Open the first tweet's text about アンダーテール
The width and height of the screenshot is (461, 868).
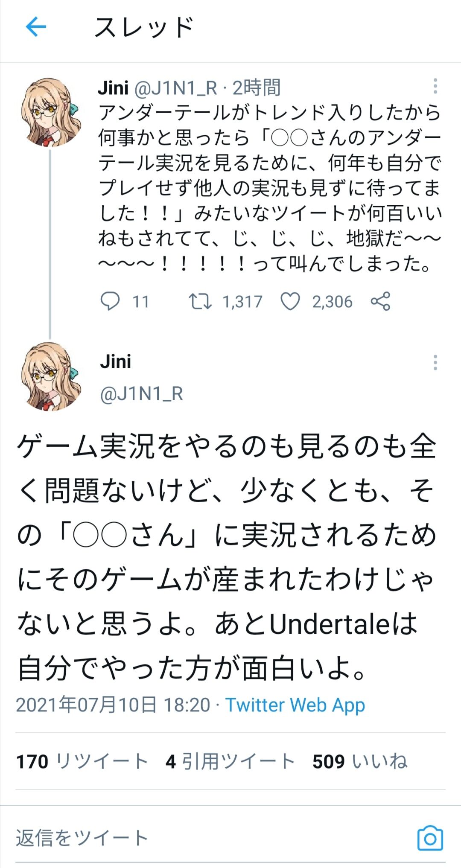pyautogui.click(x=270, y=188)
